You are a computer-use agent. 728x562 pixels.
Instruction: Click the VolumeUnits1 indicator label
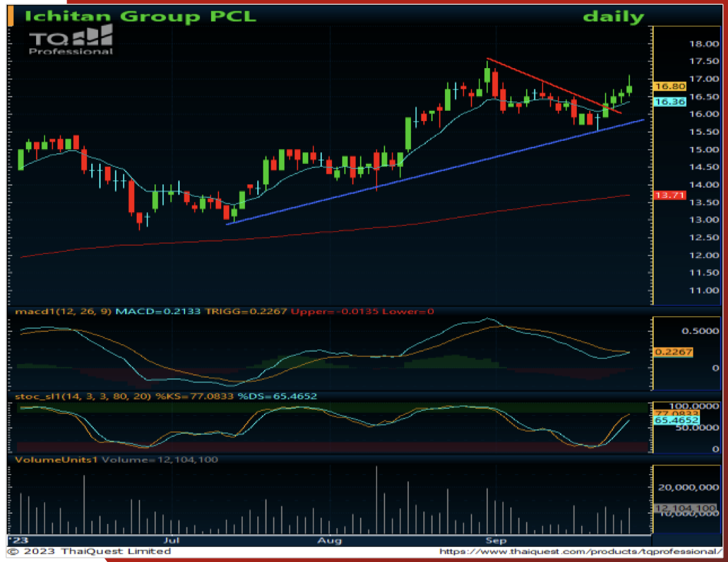56,460
